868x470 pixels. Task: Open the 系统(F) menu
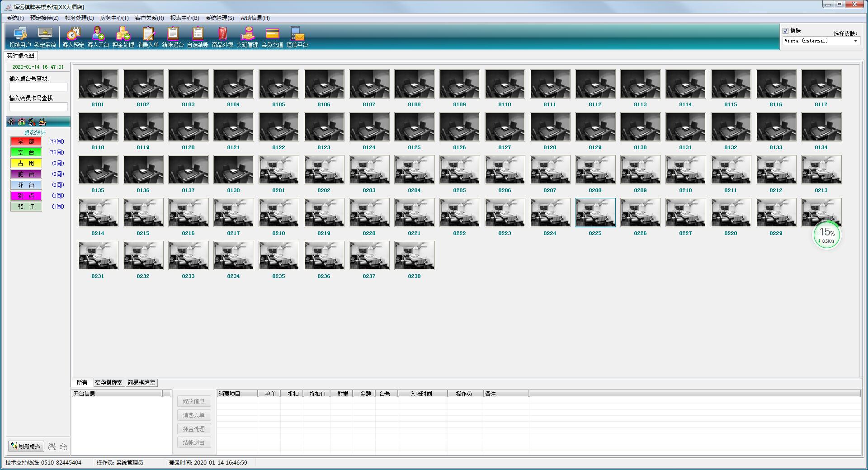coord(15,18)
